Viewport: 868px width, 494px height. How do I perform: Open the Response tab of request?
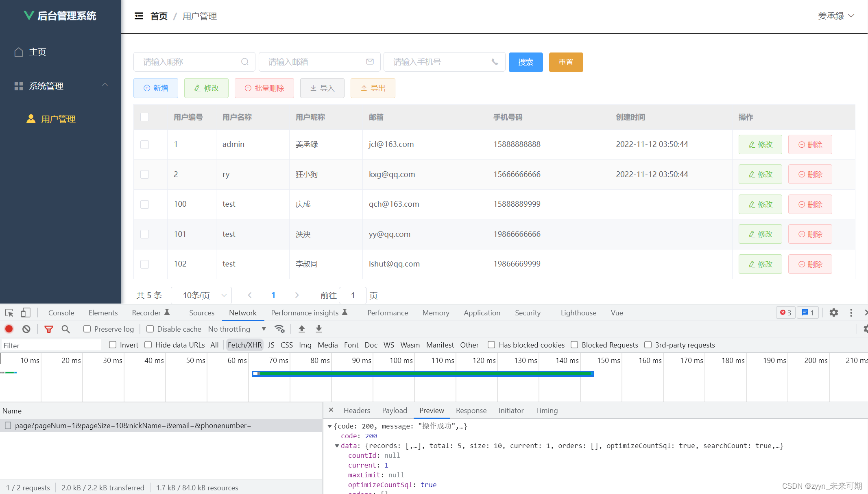point(471,410)
